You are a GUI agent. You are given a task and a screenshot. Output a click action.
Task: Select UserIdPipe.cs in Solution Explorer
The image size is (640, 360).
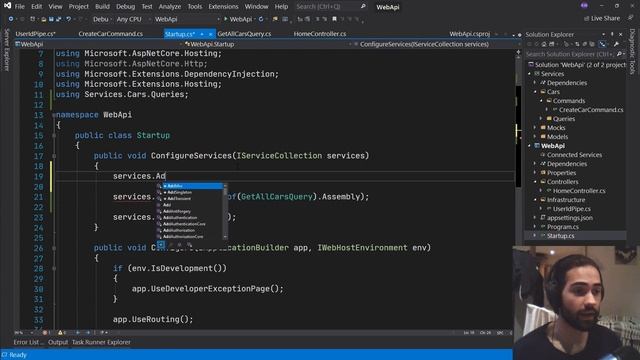click(571, 209)
